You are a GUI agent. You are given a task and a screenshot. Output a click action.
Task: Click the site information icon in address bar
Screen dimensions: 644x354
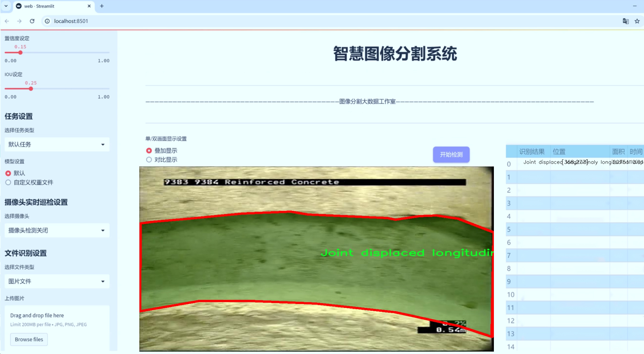[47, 21]
